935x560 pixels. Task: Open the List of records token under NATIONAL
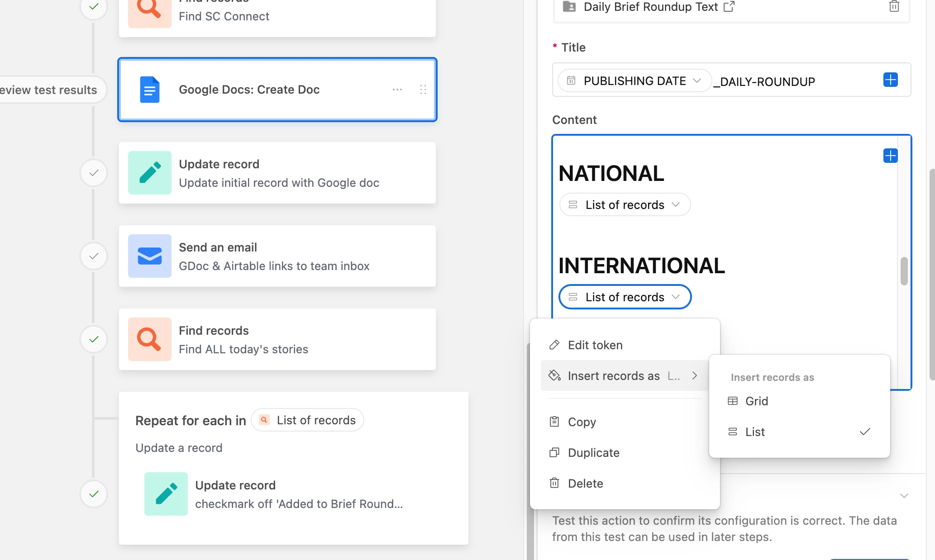click(625, 205)
